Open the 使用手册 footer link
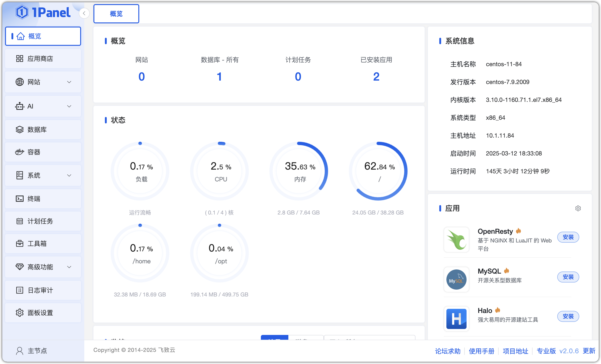Image resolution: width=601 pixels, height=364 pixels. pos(481,351)
